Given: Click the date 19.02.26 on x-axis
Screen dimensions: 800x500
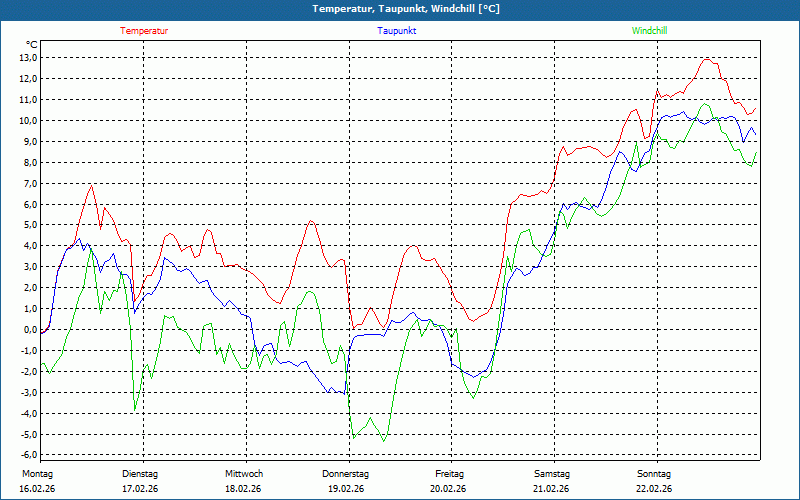Looking at the screenshot, I should coord(346,489).
